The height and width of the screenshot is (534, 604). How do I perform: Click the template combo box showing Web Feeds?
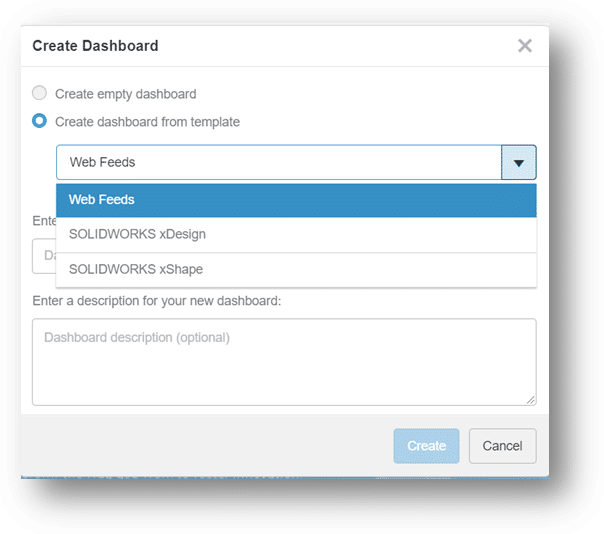279,163
